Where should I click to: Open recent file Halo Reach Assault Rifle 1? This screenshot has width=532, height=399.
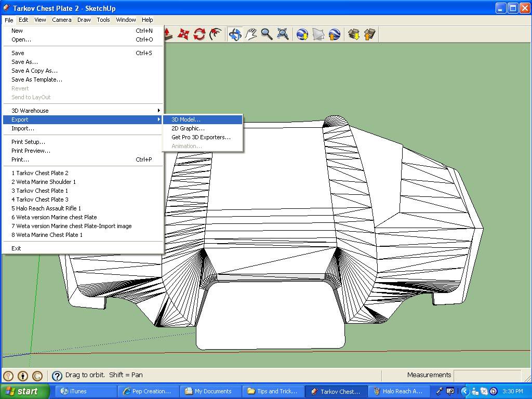(83, 208)
